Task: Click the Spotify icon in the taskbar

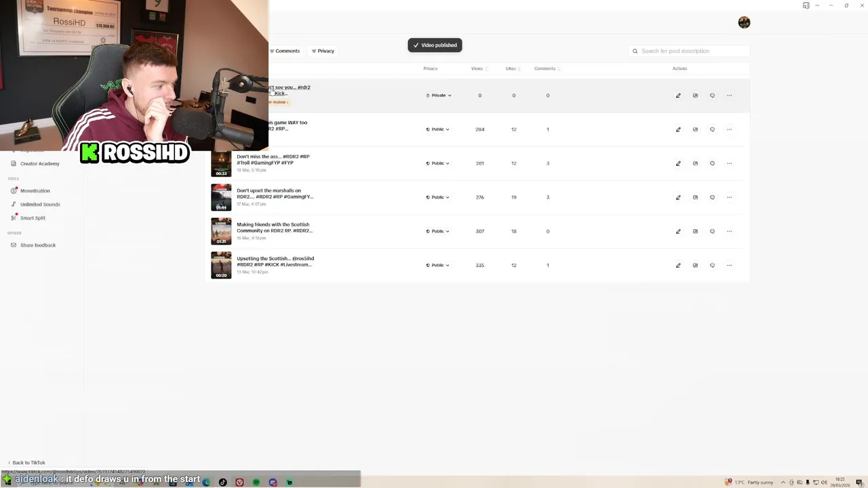Action: click(x=256, y=483)
